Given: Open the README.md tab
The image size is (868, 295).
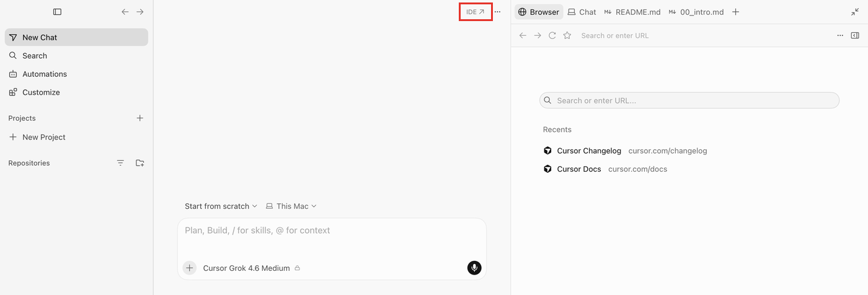Looking at the screenshot, I should click(x=632, y=12).
